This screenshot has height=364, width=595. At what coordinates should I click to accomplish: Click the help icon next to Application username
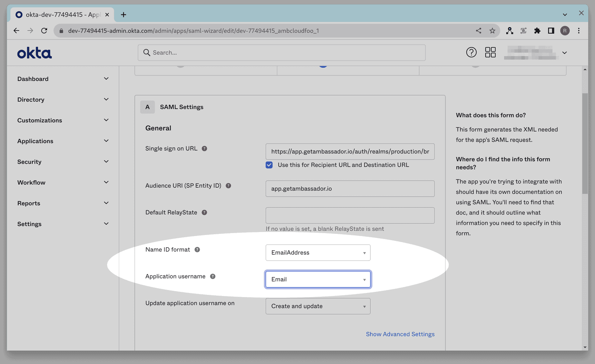point(213,276)
